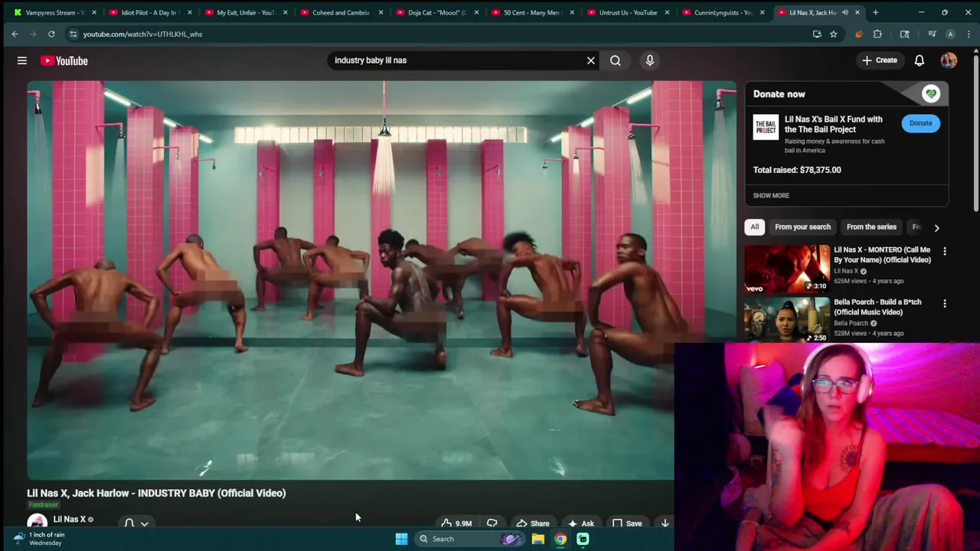Reload the page
This screenshot has width=980, height=551.
[51, 34]
